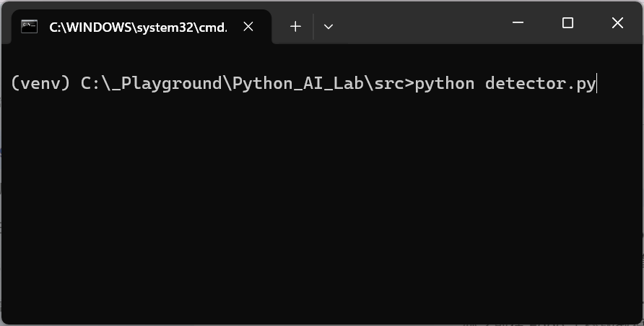Click the detector.py filename in the command
Image resolution: width=644 pixels, height=326 pixels.
(x=540, y=84)
